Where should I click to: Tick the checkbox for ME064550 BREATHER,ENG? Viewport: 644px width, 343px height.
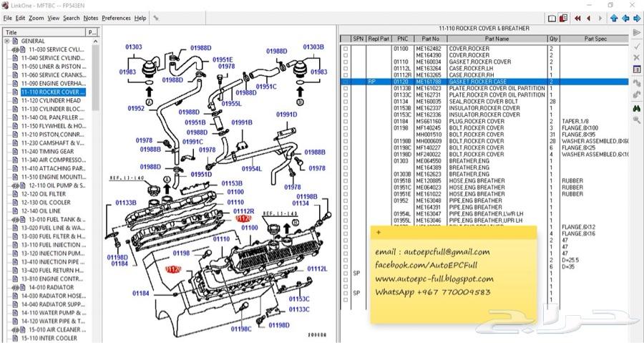pyautogui.click(x=346, y=161)
